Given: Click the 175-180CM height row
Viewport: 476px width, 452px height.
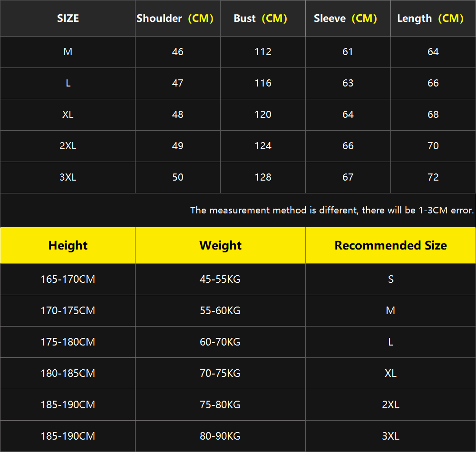Looking at the screenshot, I should (x=68, y=342).
